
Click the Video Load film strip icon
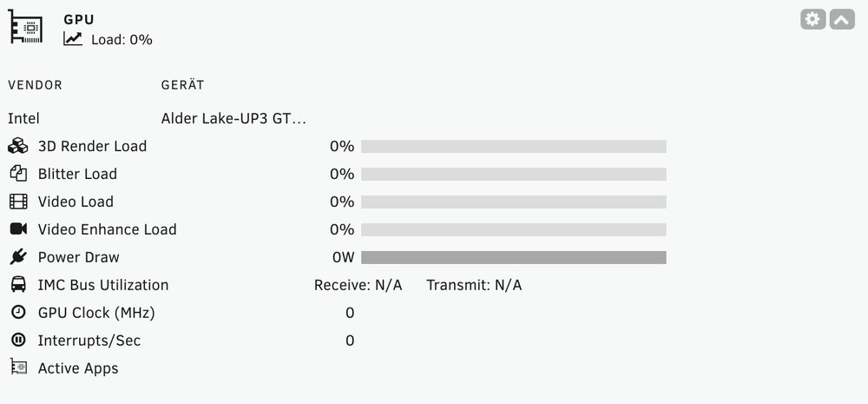(18, 202)
